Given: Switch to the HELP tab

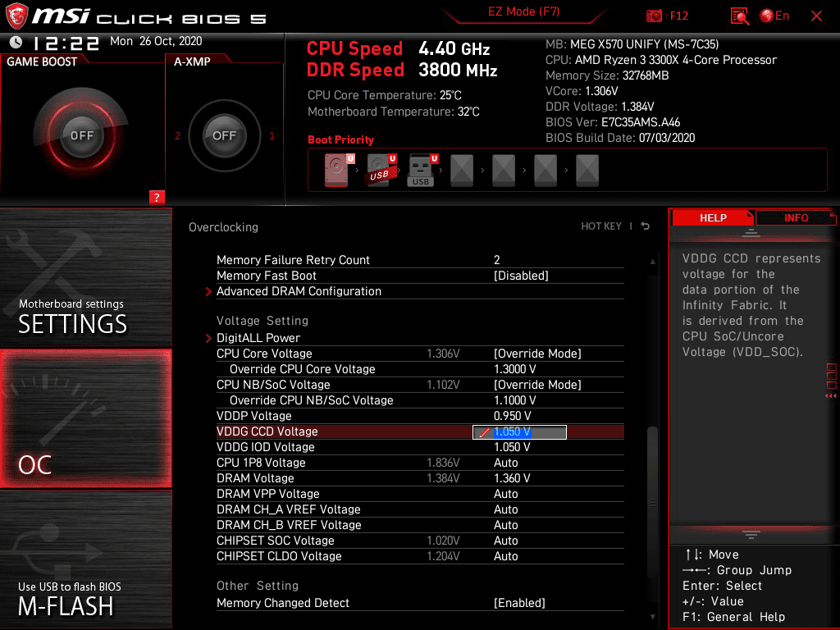Looking at the screenshot, I should click(x=713, y=217).
